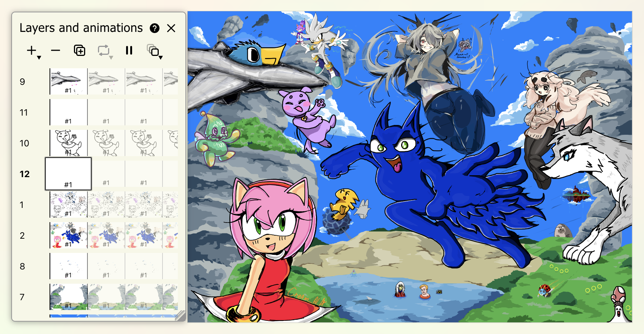The height and width of the screenshot is (334, 644).
Task: Select the third frame of layer 9
Action: [144, 81]
